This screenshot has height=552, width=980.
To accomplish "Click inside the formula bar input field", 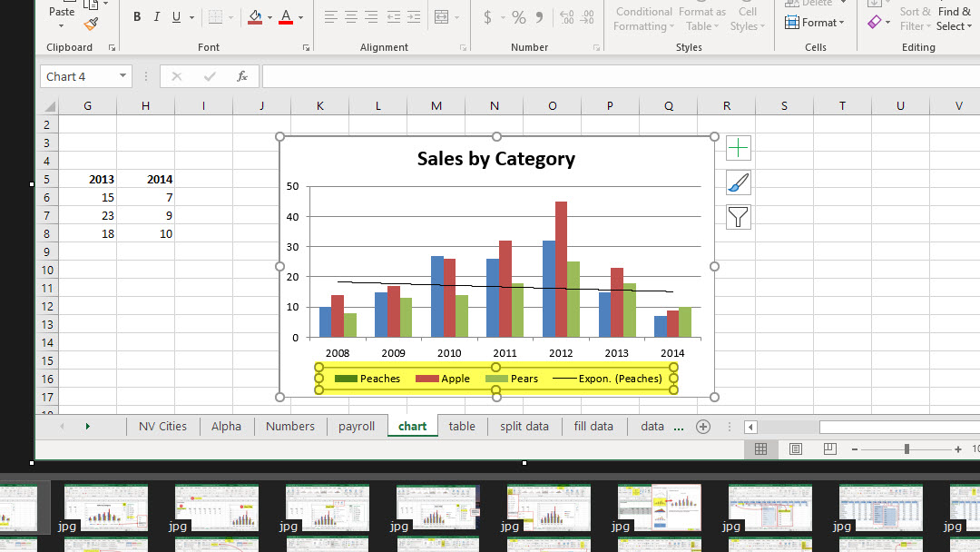I will tap(617, 77).
